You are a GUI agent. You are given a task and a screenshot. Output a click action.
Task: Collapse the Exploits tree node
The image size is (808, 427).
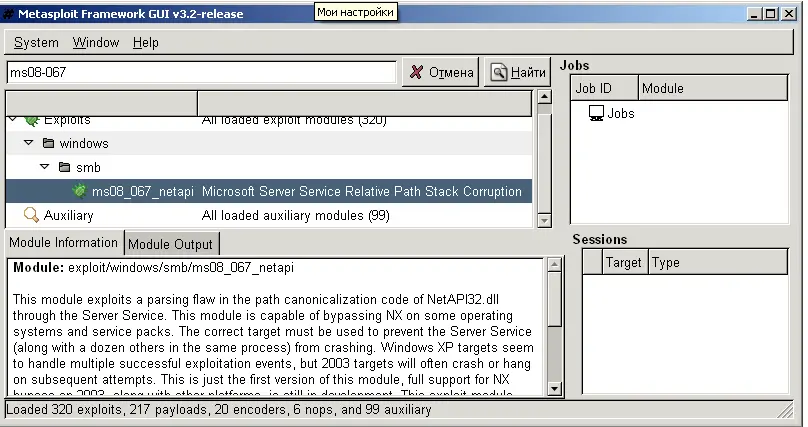(x=13, y=120)
